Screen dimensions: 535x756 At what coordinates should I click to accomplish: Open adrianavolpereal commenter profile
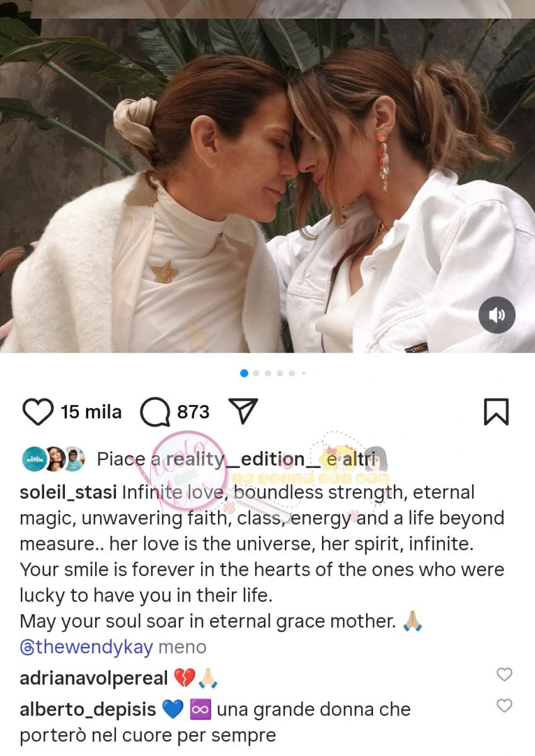94,679
